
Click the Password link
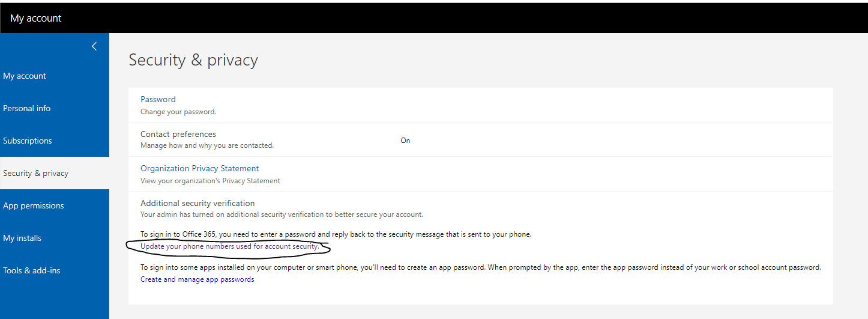tap(158, 99)
